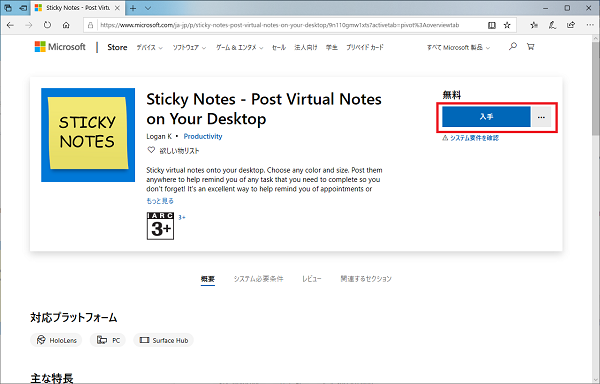
Task: Open the 法人向け menu item
Action: [x=306, y=47]
